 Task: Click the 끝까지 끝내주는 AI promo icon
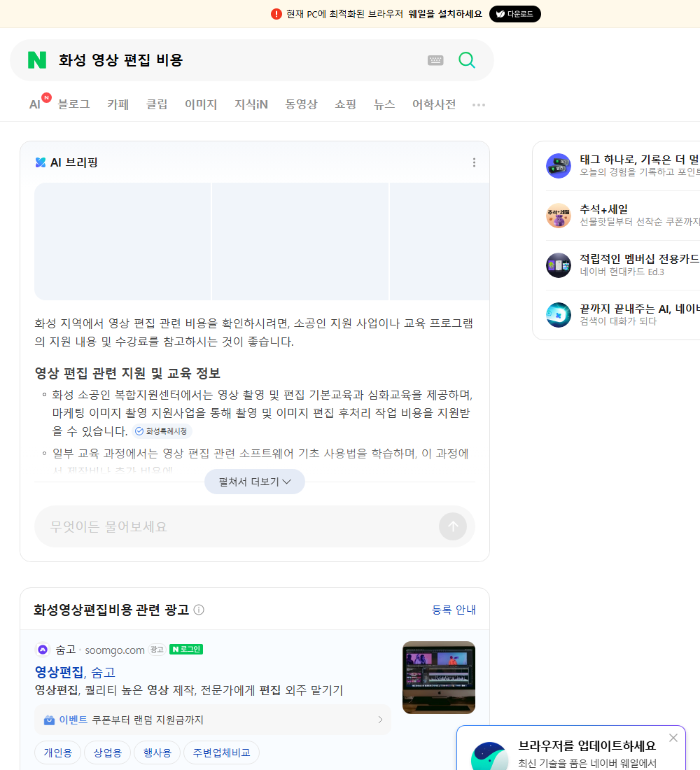[559, 315]
